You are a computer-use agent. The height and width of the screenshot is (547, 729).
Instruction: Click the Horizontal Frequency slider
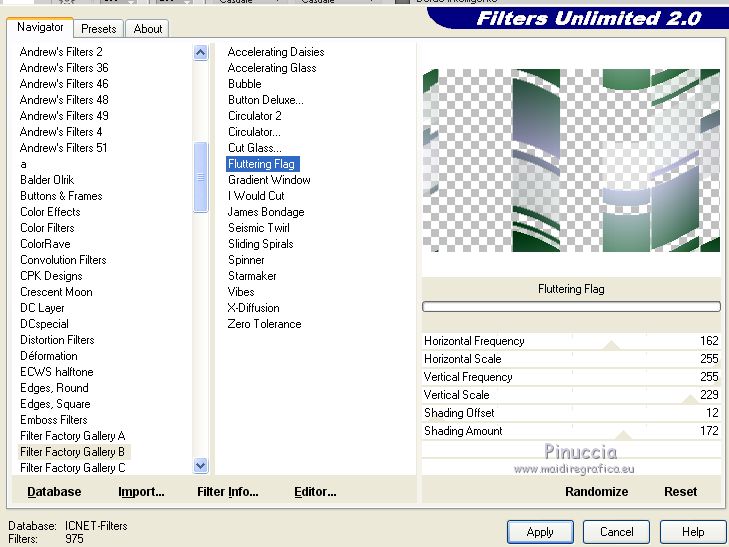pyautogui.click(x=571, y=341)
